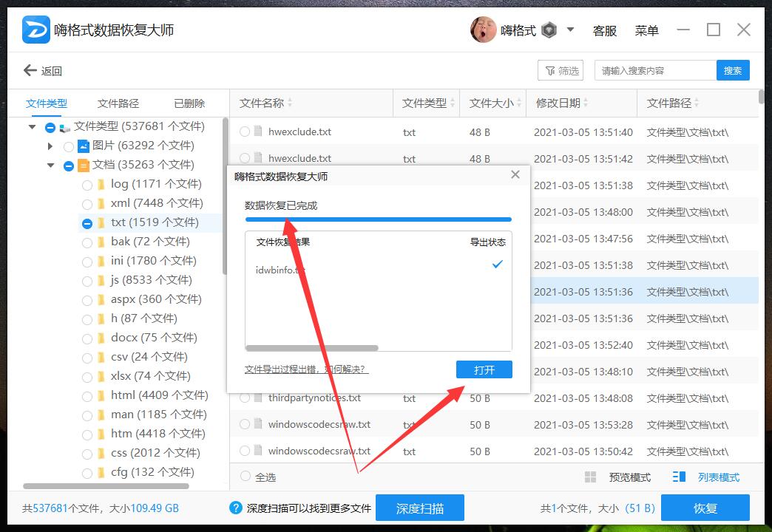This screenshot has width=772, height=532.
Task: Start 深度扫描 deep scan
Action: (x=419, y=508)
